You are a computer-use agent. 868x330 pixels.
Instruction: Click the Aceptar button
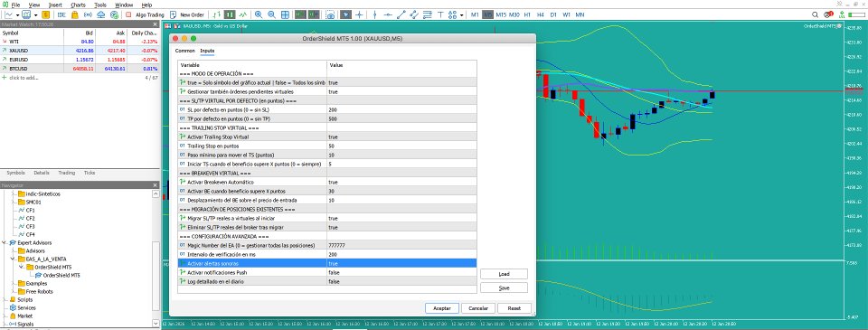coord(442,308)
